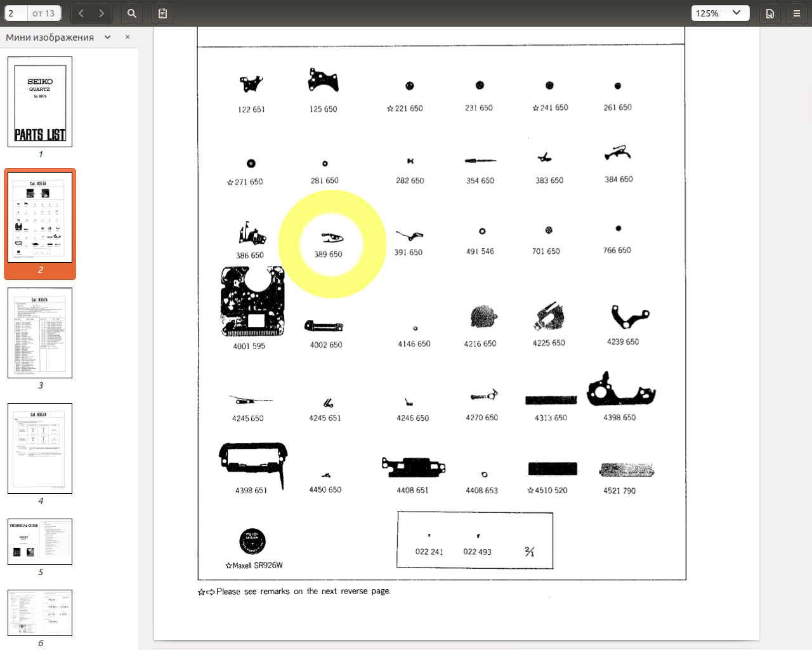Click part label 282 650
Viewport: 812px width, 650px height.
[x=410, y=181]
